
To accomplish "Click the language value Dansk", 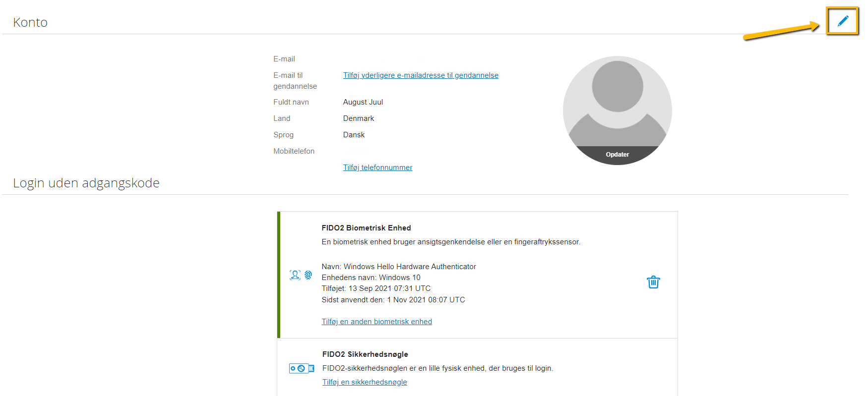I will point(354,135).
